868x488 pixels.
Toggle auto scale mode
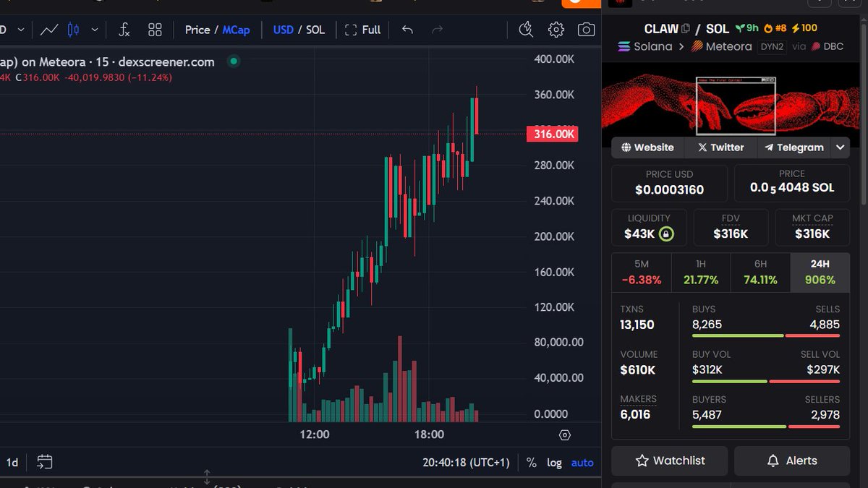582,463
